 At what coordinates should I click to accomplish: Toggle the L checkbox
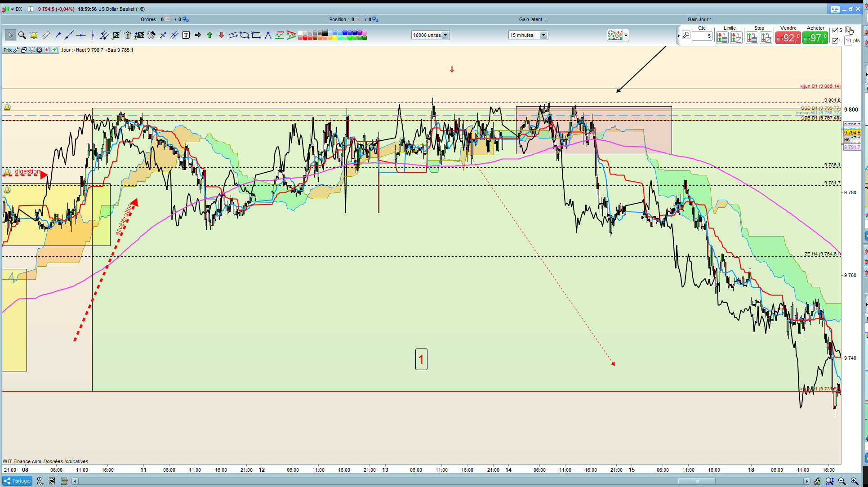[x=835, y=40]
